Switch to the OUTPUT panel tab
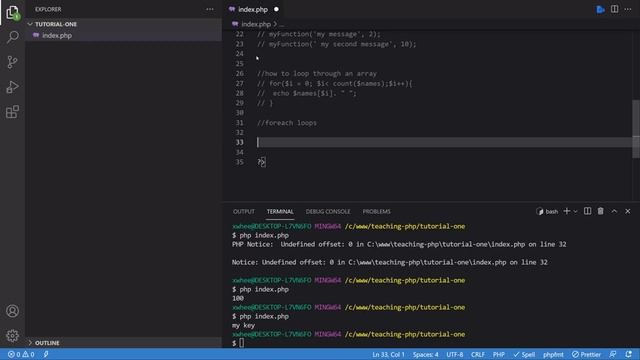The height and width of the screenshot is (360, 640). click(244, 211)
